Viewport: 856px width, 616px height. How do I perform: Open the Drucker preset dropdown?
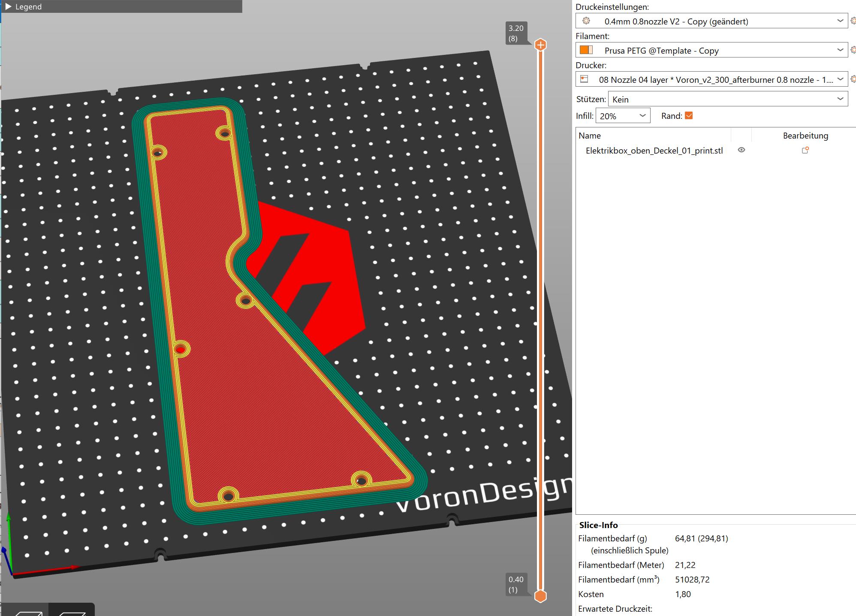coord(711,79)
